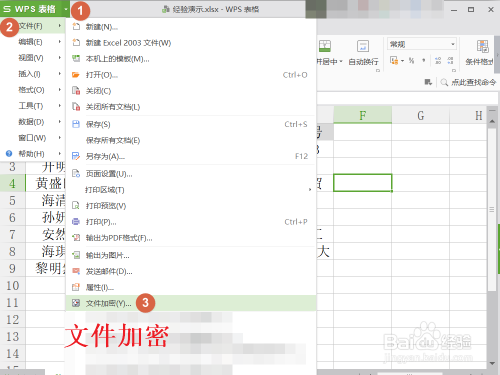Viewport: 500px width, 375px height.
Task: Click the merge and center icon
Action: click(325, 46)
